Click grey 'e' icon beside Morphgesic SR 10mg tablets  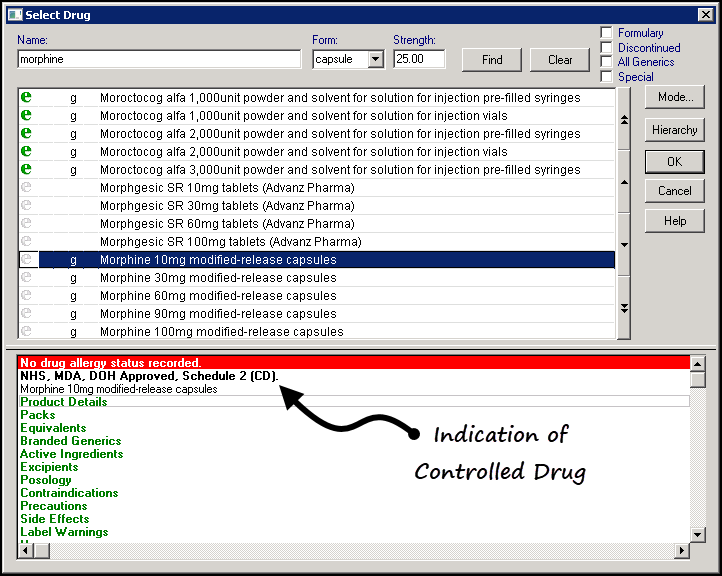pyautogui.click(x=27, y=188)
